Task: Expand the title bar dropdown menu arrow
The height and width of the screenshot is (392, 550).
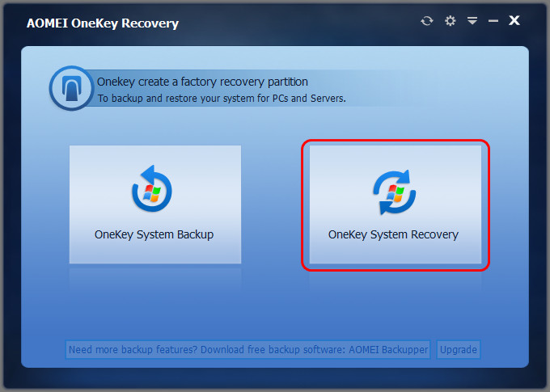Action: point(472,21)
